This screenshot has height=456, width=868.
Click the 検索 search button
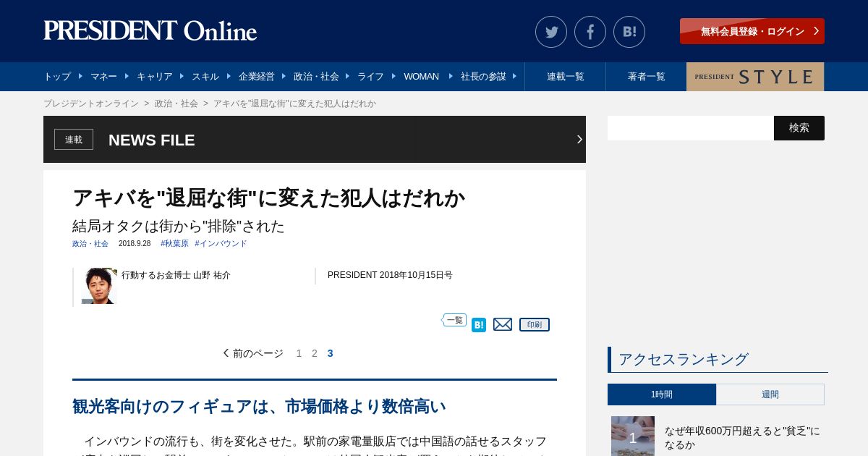pos(799,128)
